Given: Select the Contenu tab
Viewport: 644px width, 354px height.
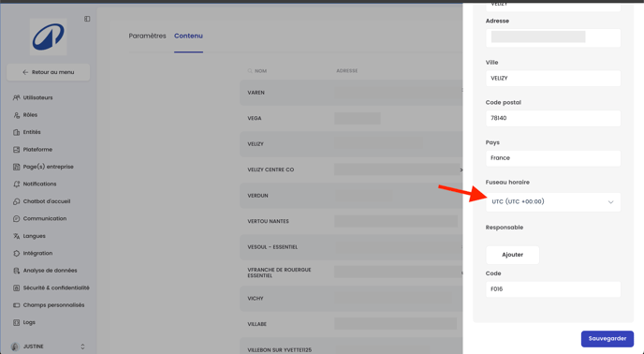Looking at the screenshot, I should (x=188, y=36).
